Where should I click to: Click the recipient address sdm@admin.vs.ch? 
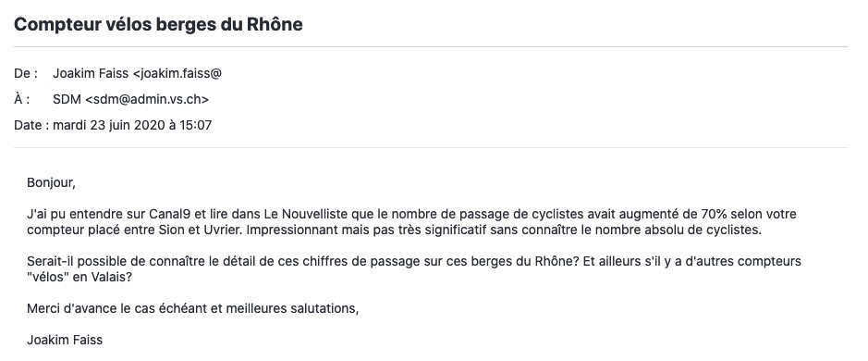pos(147,99)
